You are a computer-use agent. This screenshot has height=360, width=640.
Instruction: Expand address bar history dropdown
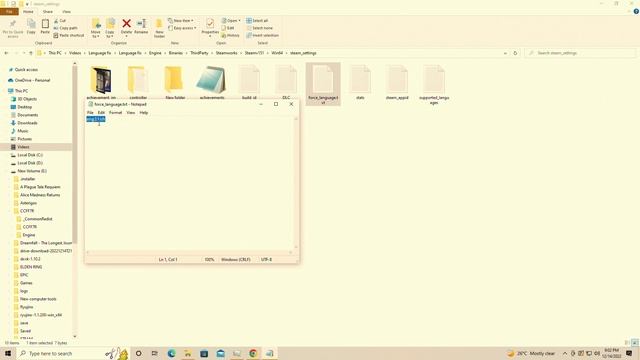pos(505,53)
